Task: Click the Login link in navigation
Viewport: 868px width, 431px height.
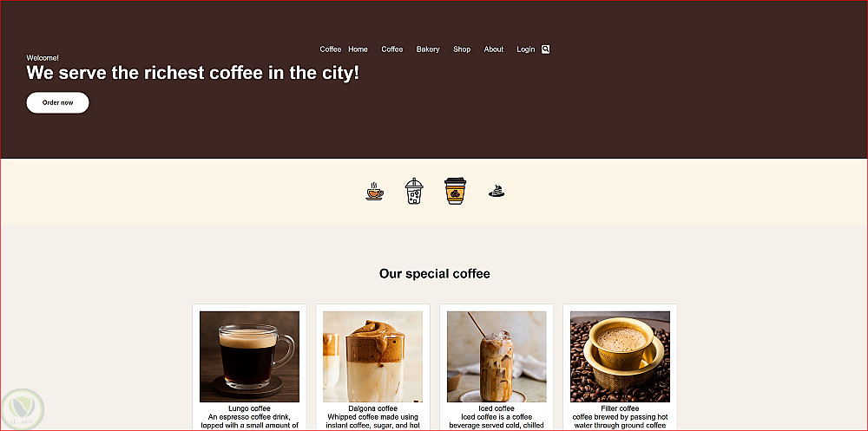Action: point(526,49)
